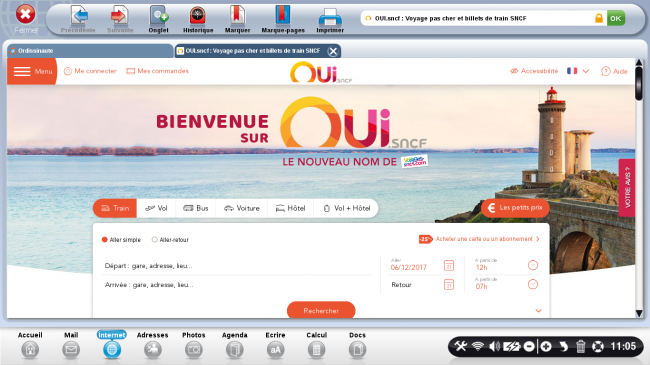Open the wrench settings tools icon
The height and width of the screenshot is (365, 650).
click(x=460, y=346)
